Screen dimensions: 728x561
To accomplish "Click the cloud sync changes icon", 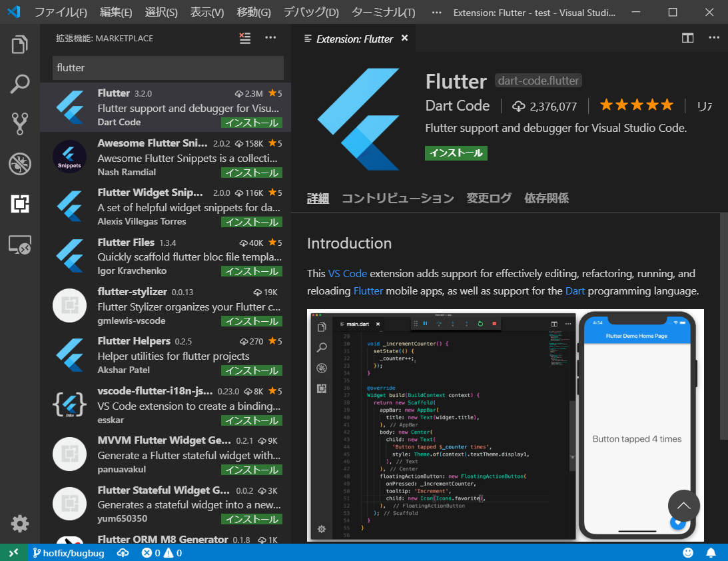I will tap(123, 552).
